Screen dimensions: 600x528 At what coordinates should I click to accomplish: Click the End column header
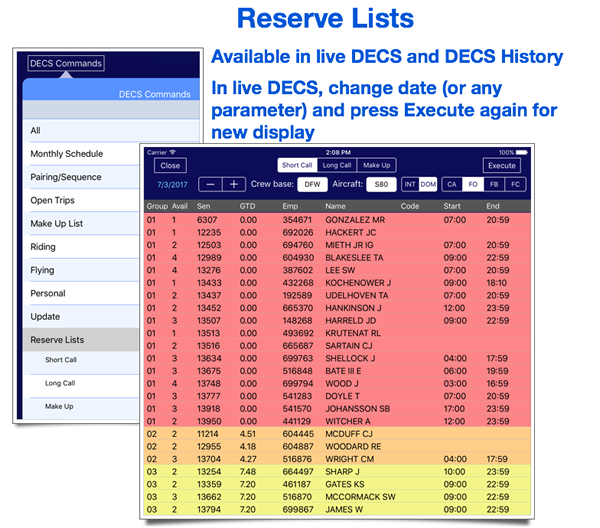[x=493, y=206]
